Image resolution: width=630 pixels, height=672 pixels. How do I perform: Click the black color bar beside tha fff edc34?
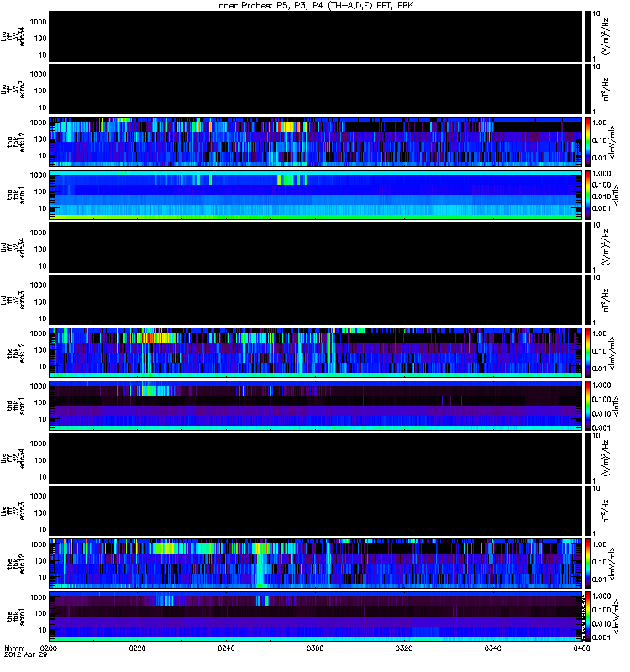click(587, 36)
